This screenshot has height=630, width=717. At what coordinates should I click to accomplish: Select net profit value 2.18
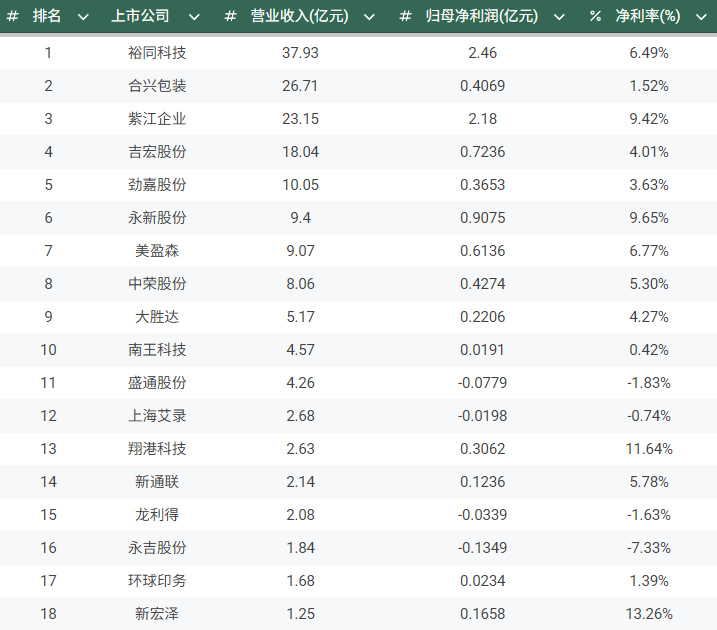pyautogui.click(x=482, y=119)
